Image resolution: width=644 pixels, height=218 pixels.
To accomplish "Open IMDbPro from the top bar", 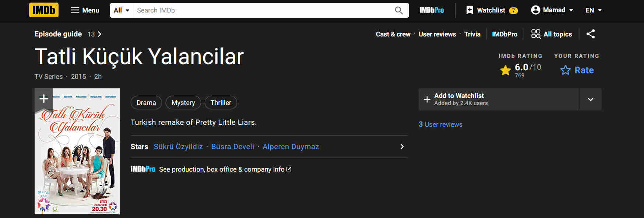I will tap(432, 10).
